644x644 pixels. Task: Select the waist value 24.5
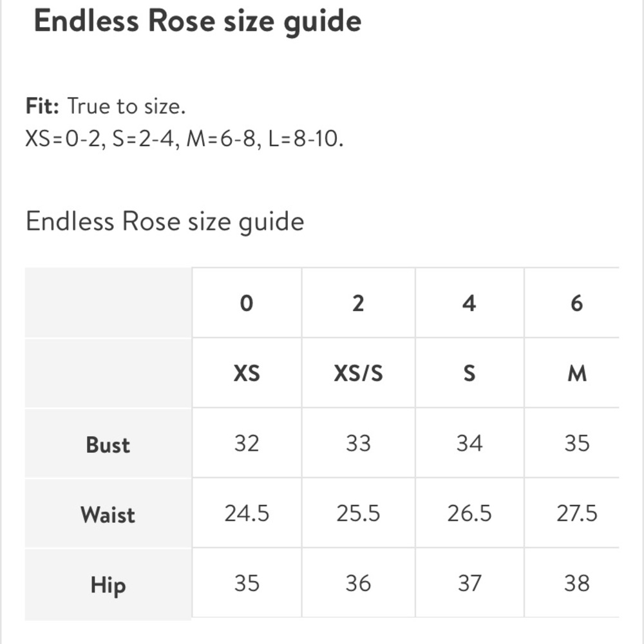click(x=247, y=513)
